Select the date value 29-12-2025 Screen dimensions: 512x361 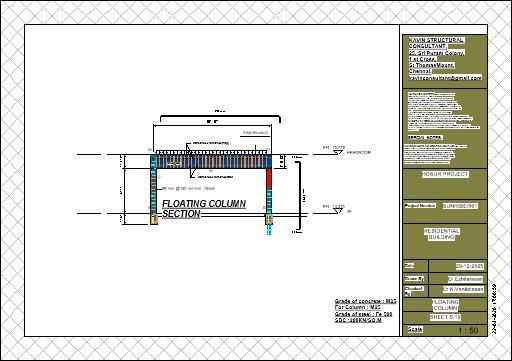point(469,266)
